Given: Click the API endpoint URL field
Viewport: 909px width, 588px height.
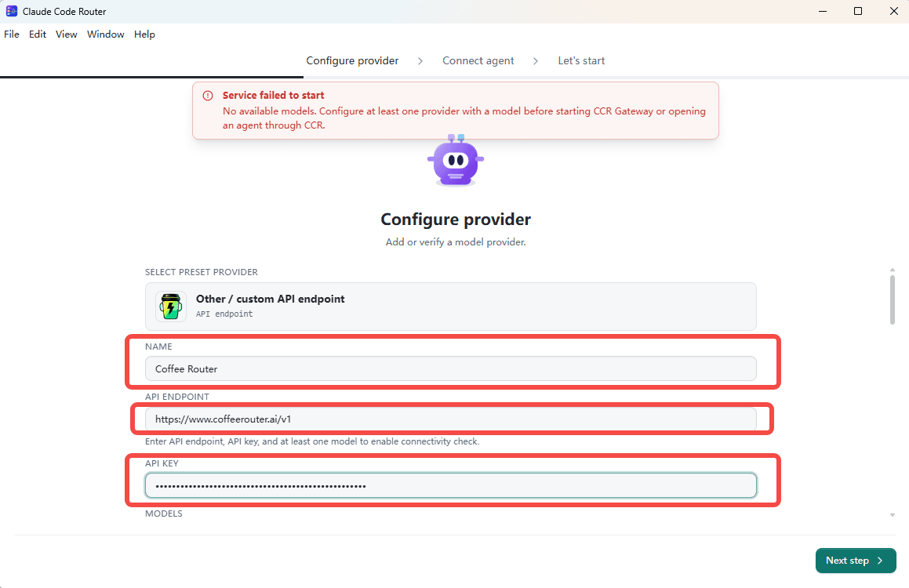Looking at the screenshot, I should click(x=450, y=419).
